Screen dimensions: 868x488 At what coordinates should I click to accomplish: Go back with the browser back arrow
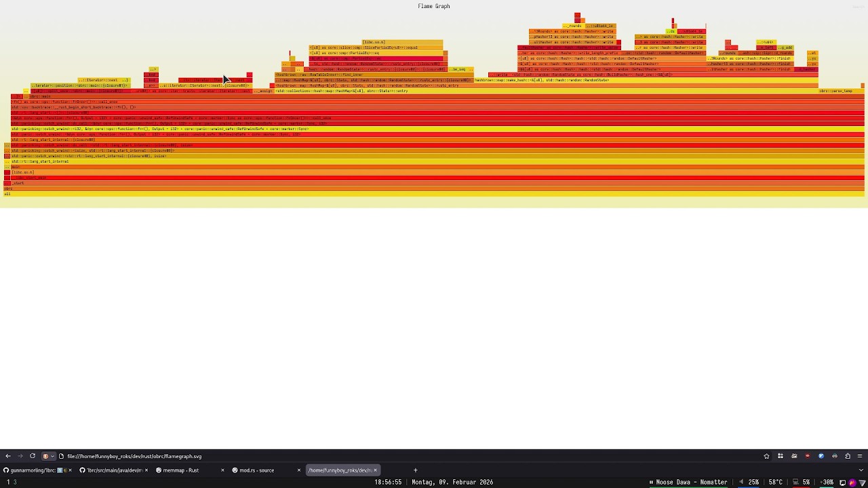(8, 456)
